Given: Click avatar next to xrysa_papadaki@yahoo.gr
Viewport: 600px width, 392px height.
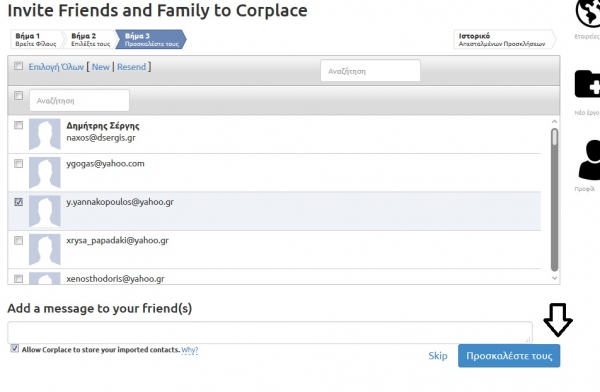Looking at the screenshot, I should tap(45, 249).
